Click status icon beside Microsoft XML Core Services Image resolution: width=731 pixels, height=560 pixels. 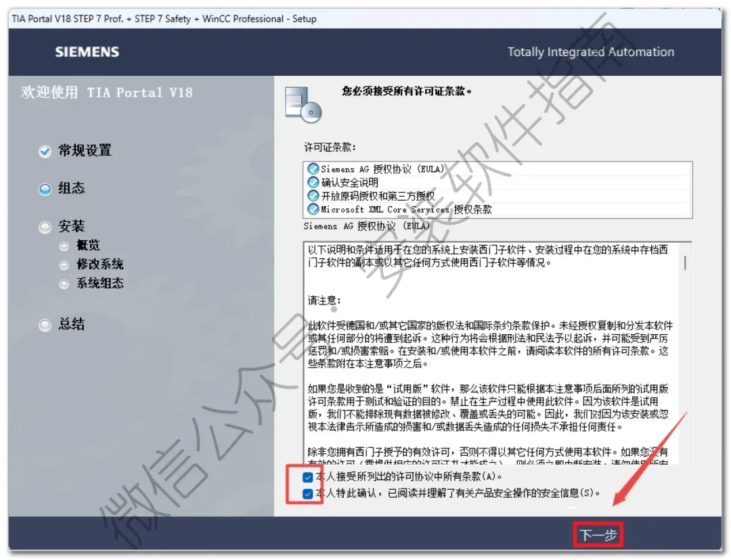(313, 209)
